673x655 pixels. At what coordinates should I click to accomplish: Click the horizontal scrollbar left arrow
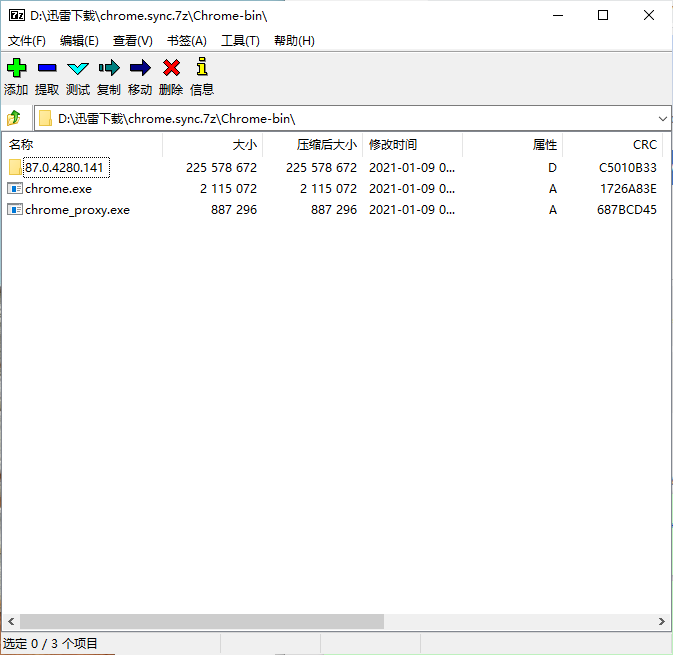click(x=11, y=621)
